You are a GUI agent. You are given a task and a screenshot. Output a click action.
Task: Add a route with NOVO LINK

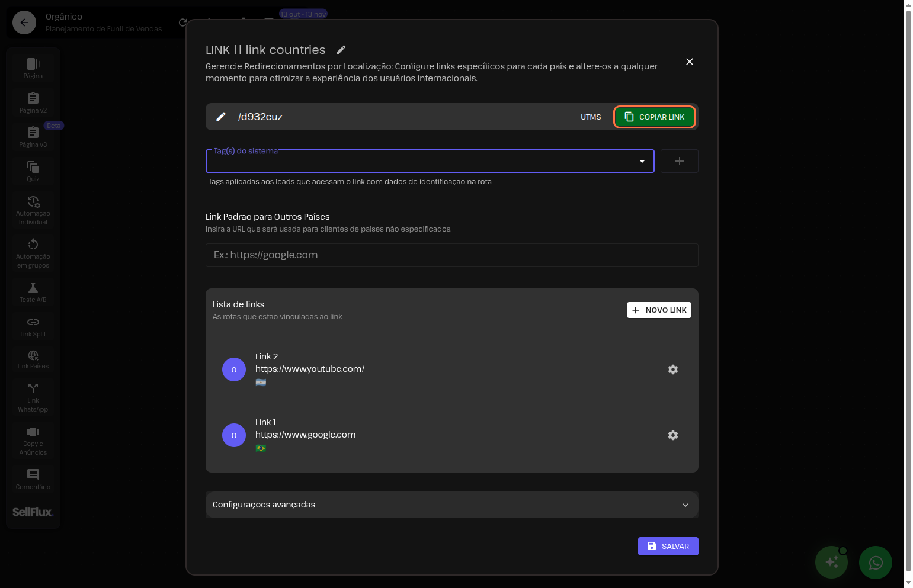(x=659, y=310)
